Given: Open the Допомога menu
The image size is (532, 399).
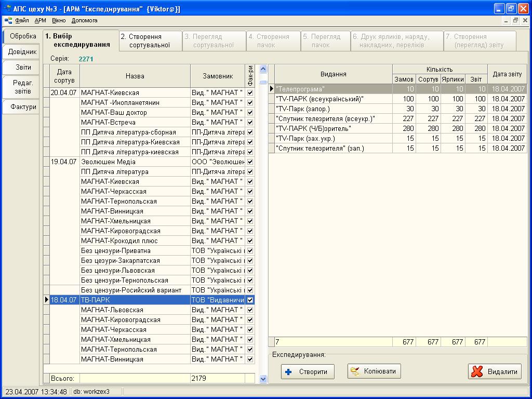Looking at the screenshot, I should click(84, 21).
